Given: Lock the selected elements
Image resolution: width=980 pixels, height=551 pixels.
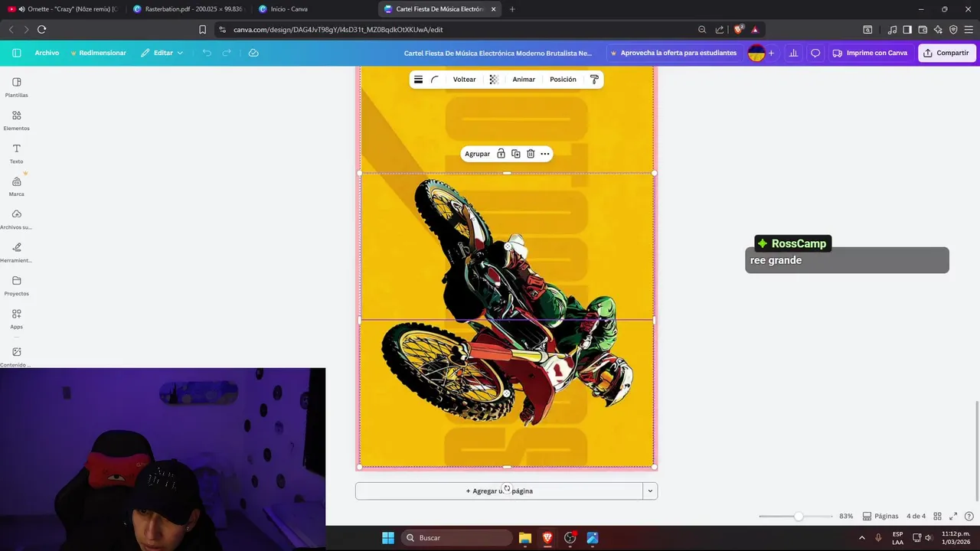Looking at the screenshot, I should pos(501,154).
